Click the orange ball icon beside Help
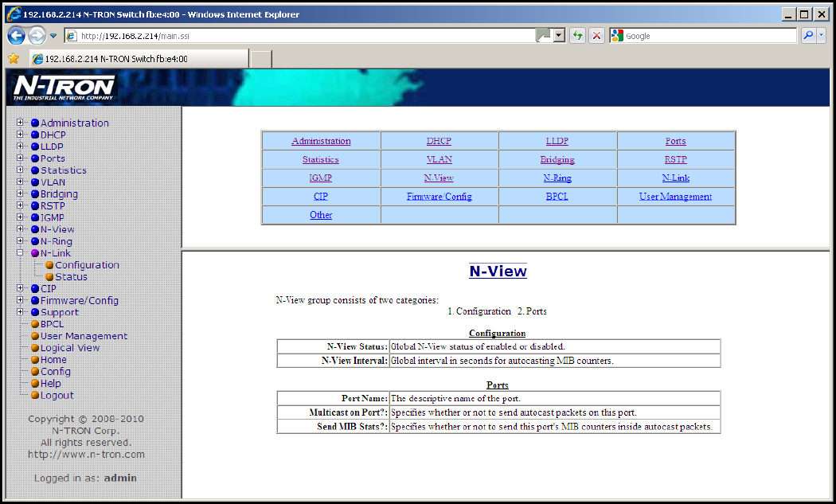Screen dimensions: 836x504 coord(35,384)
